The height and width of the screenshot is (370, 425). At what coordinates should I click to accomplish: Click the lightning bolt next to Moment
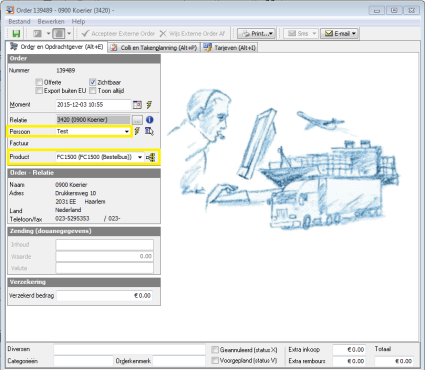coord(149,105)
